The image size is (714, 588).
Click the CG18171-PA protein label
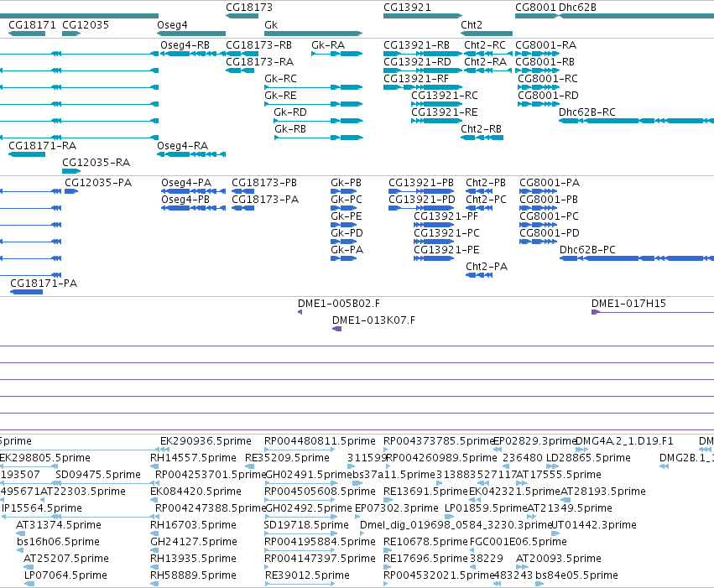44,284
